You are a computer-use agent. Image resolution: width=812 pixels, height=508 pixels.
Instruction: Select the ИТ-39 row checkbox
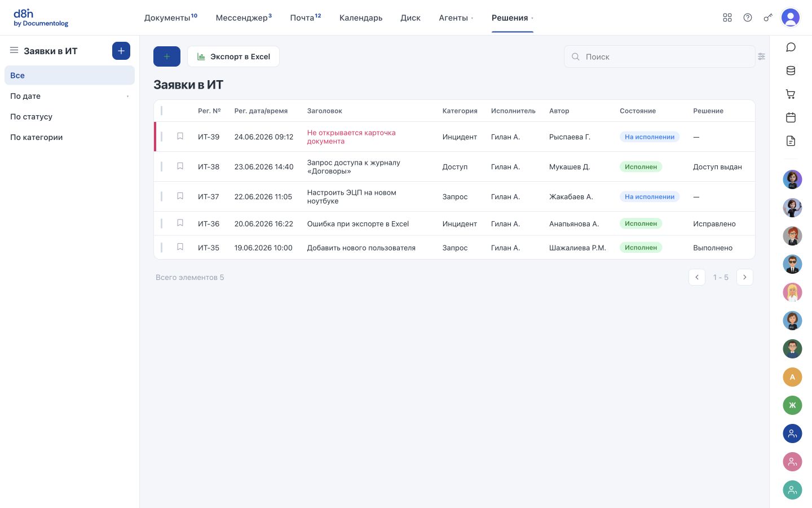tap(162, 137)
